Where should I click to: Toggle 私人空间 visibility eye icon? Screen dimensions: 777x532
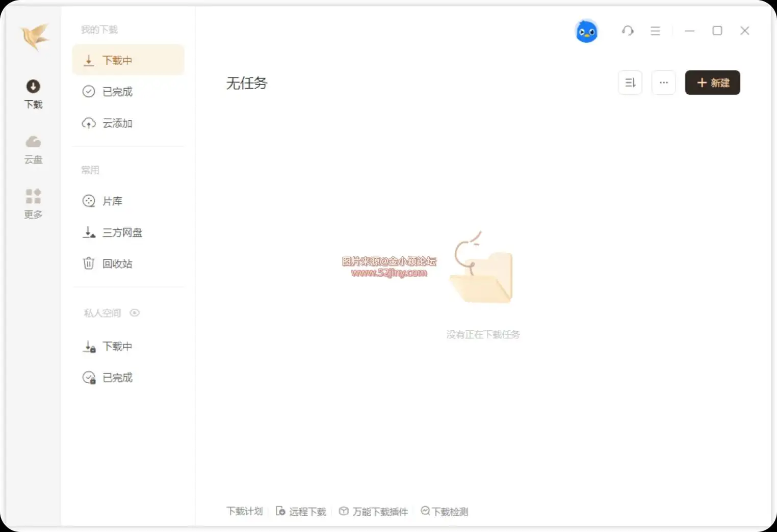coord(135,313)
